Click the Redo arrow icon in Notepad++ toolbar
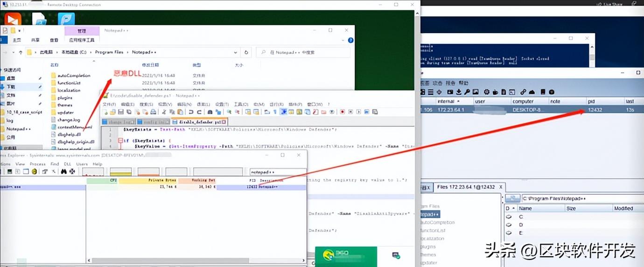The width and height of the screenshot is (644, 267). (x=199, y=112)
